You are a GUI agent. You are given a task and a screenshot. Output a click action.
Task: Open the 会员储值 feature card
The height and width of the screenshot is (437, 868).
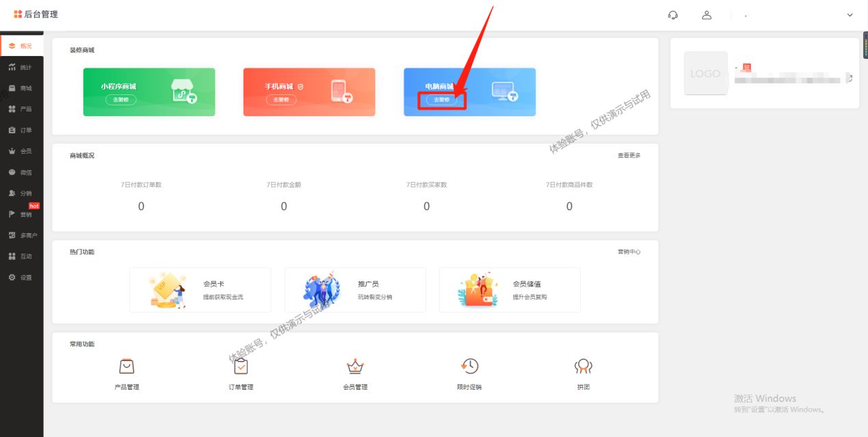[510, 290]
